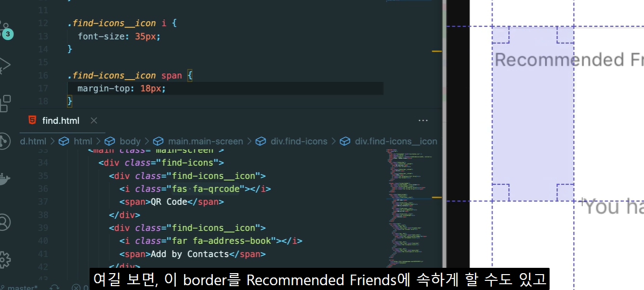Click the 'fas fa-qrcode' icon tag line

coord(195,189)
